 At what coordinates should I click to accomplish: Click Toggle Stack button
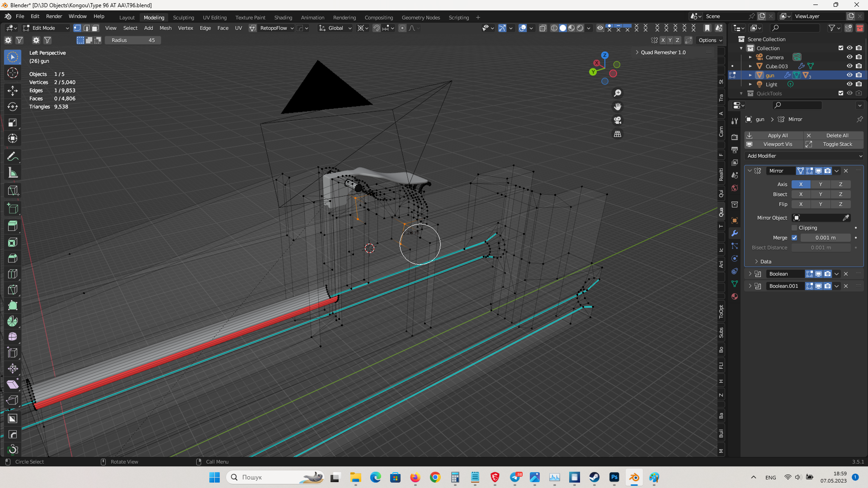[x=834, y=144]
